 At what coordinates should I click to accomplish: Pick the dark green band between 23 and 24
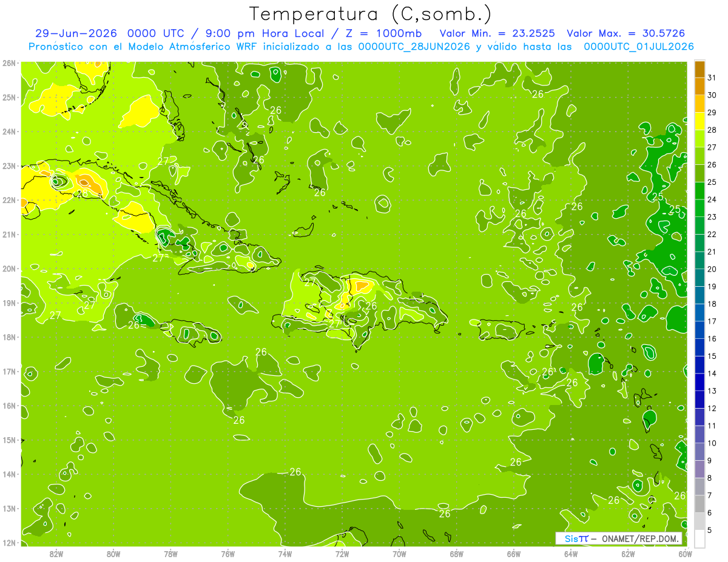699,208
